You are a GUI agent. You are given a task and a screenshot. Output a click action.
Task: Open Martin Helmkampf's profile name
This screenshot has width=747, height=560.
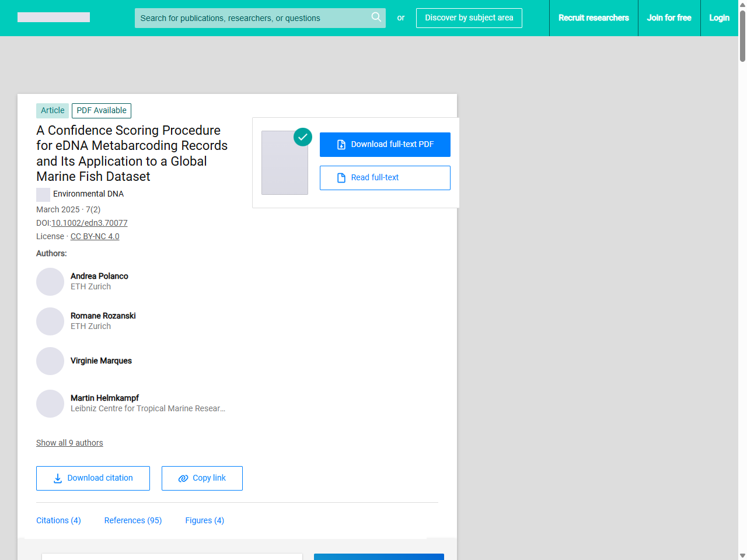pyautogui.click(x=104, y=398)
